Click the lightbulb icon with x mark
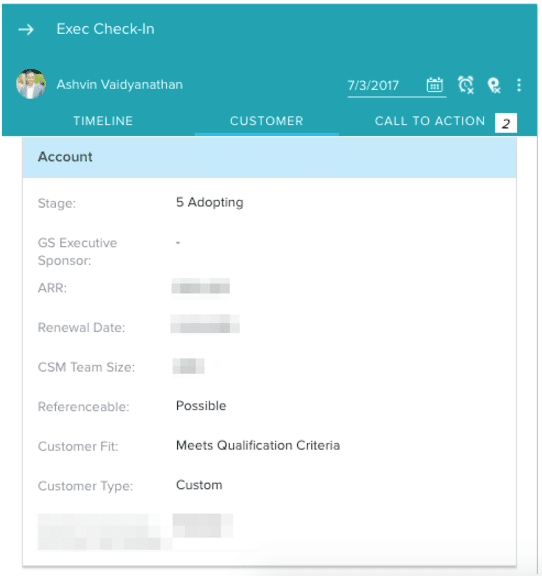Screen dimensions: 542x576 pos(493,86)
